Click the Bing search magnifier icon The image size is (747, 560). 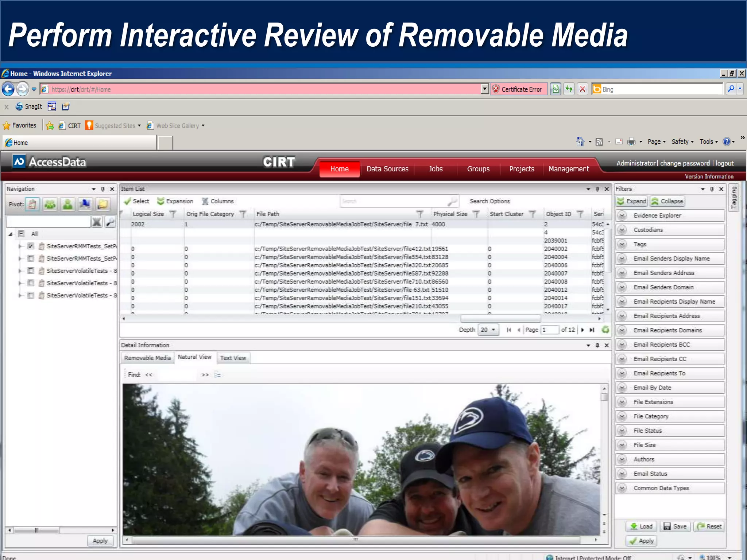(x=731, y=89)
